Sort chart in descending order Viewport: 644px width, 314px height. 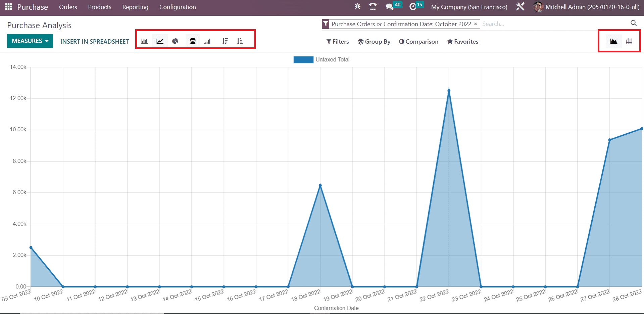click(225, 41)
